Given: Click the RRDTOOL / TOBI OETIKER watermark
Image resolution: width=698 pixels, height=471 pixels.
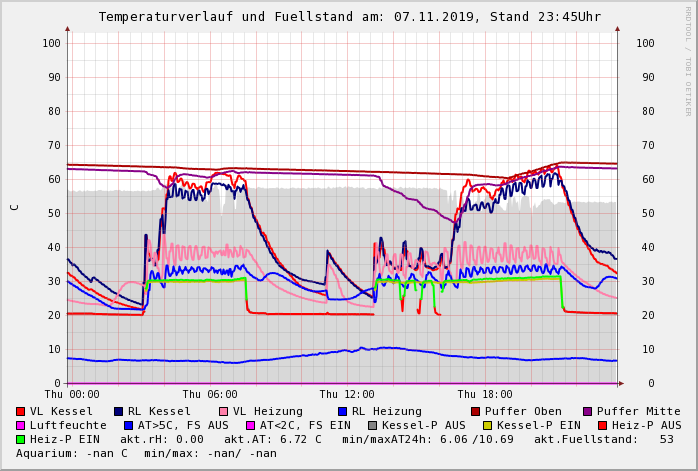Looking at the screenshot, I should coord(688,60).
